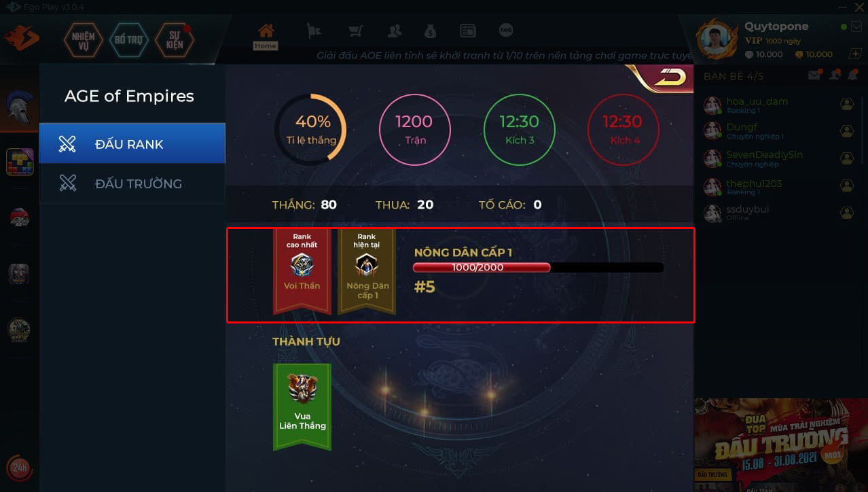
Task: Open the money bag icon
Action: (431, 31)
